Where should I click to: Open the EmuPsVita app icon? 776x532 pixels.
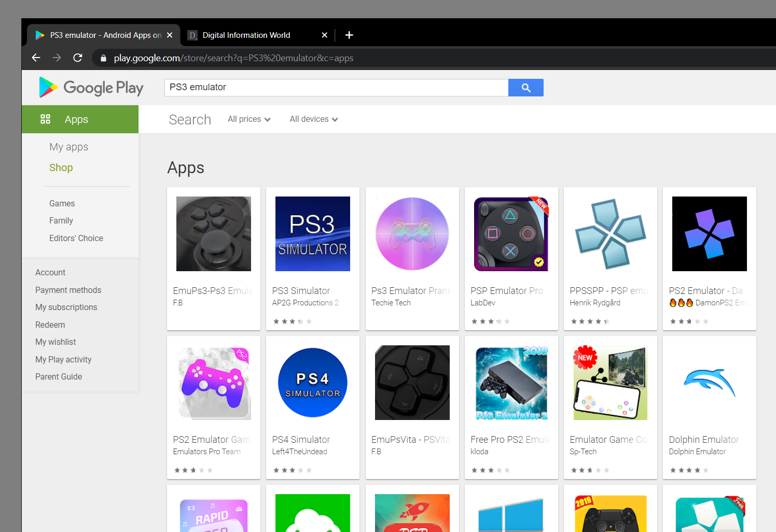[412, 383]
